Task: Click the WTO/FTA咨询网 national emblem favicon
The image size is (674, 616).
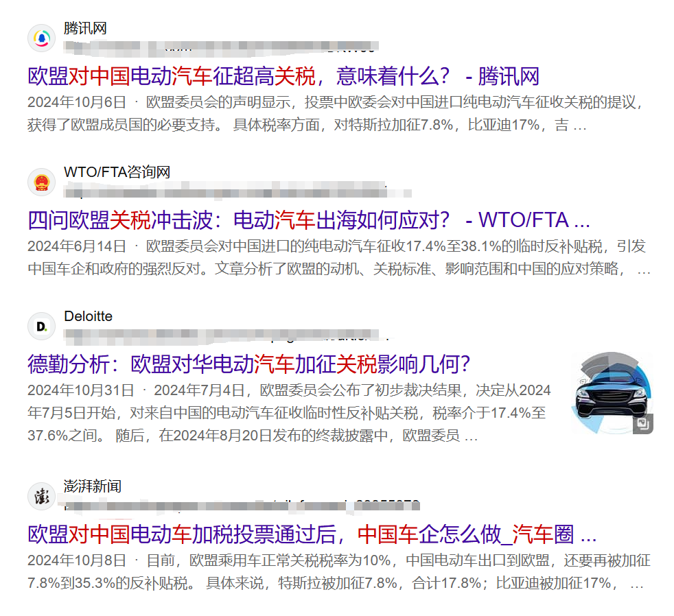Action: coord(41,182)
